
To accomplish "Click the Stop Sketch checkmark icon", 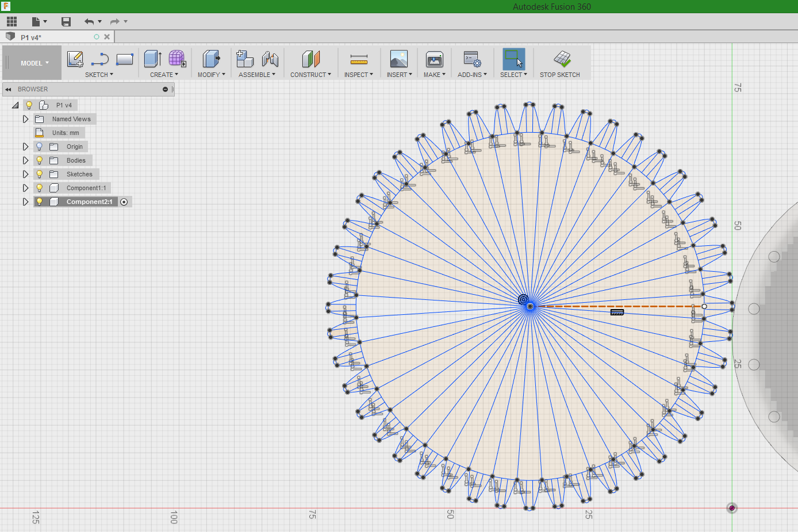I will point(562,59).
